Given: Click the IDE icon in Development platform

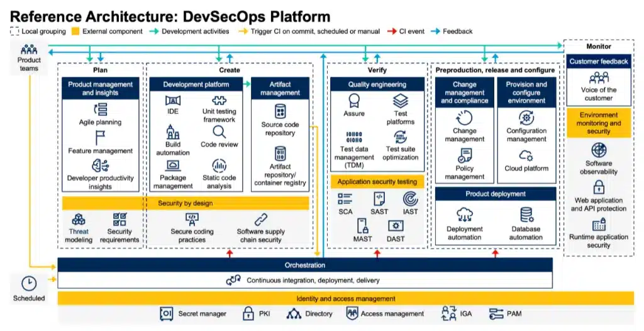Looking at the screenshot, I should coord(173,100).
